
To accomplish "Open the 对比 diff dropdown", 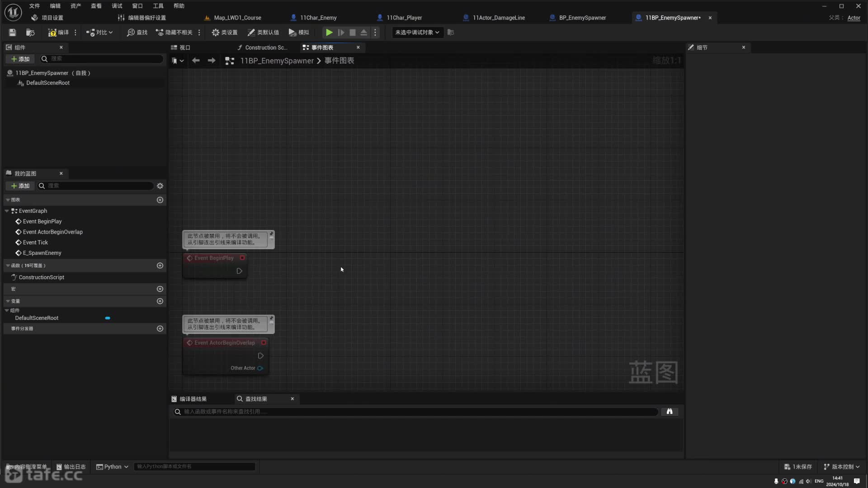I will tap(99, 33).
